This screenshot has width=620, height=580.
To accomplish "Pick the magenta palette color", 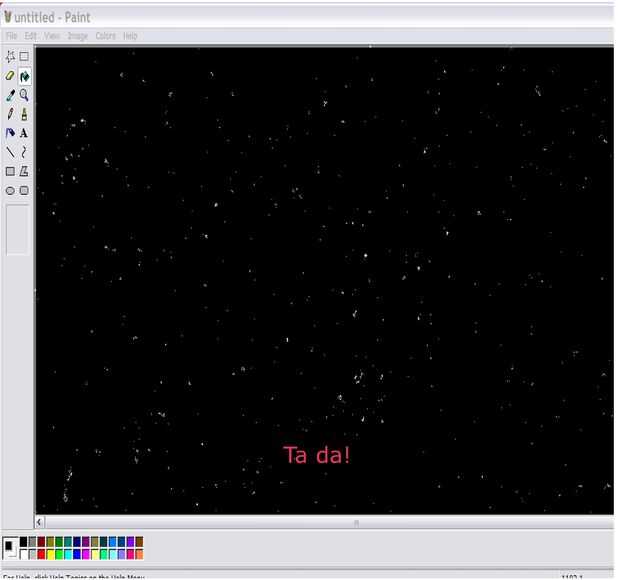I will point(86,554).
